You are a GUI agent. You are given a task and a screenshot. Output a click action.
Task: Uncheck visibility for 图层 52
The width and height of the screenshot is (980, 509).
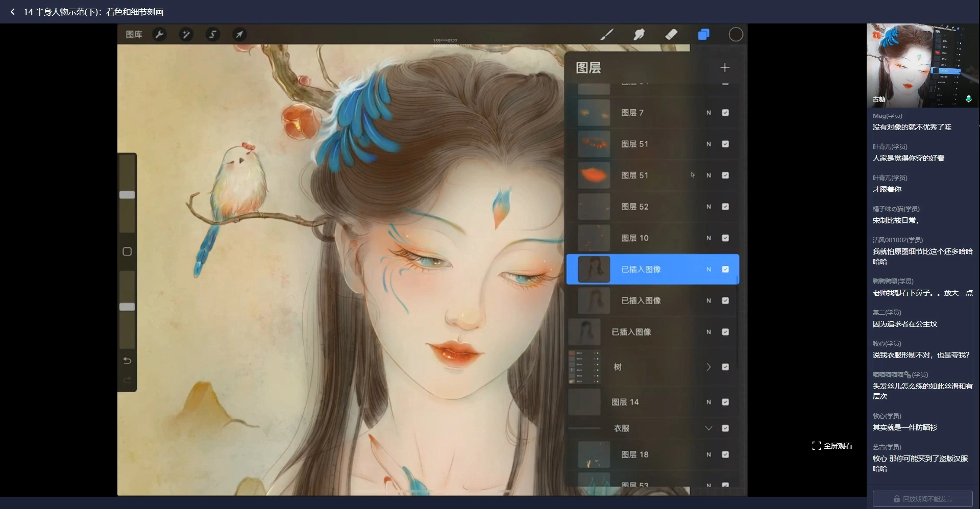click(x=725, y=207)
